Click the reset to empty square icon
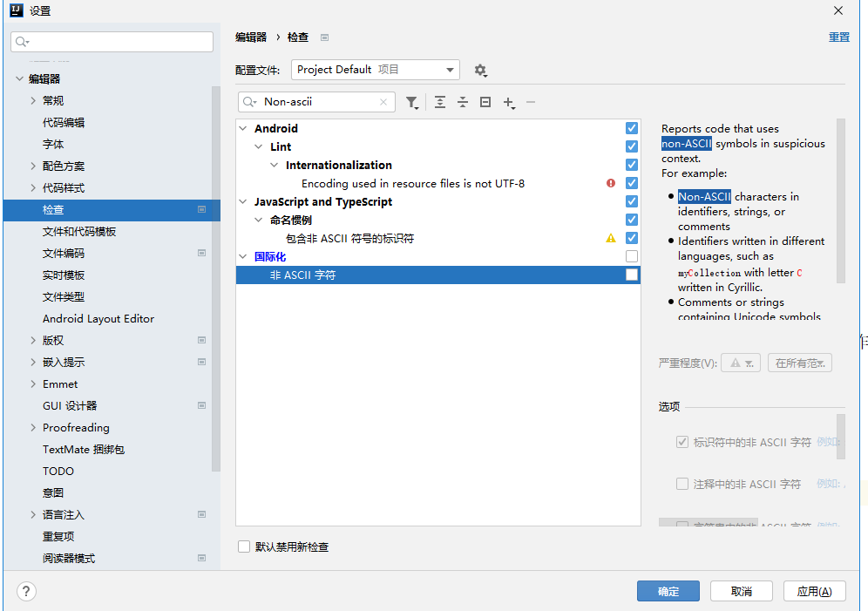 pos(485,102)
